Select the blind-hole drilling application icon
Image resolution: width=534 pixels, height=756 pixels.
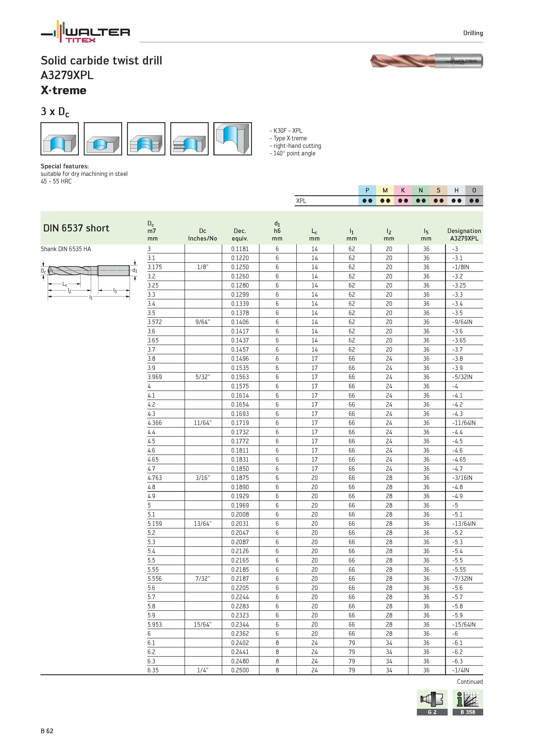pos(103,139)
